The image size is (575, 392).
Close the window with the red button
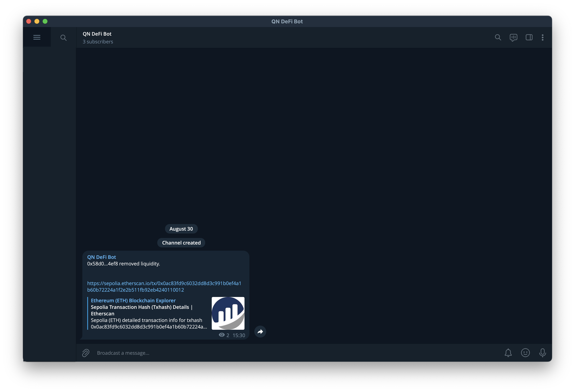29,21
